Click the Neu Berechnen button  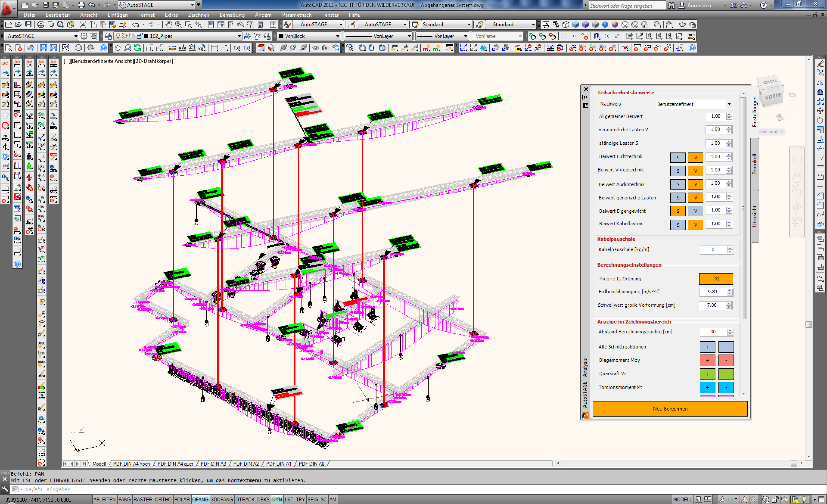coord(670,409)
